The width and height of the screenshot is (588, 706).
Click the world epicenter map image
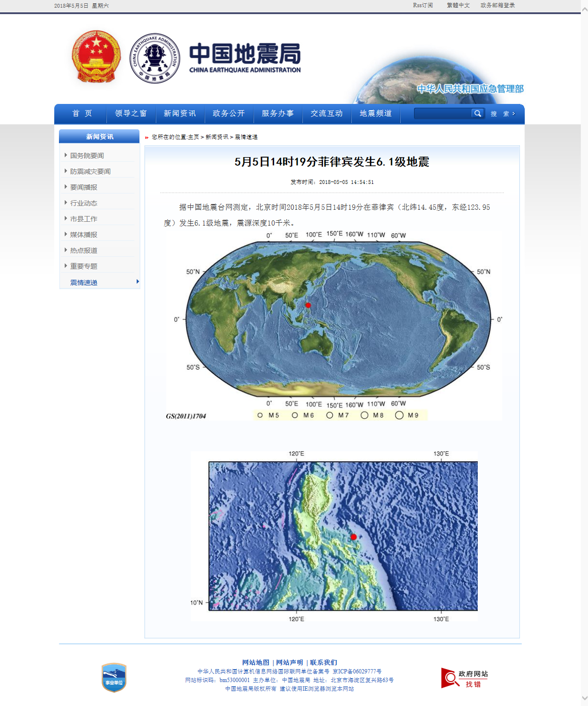[334, 326]
